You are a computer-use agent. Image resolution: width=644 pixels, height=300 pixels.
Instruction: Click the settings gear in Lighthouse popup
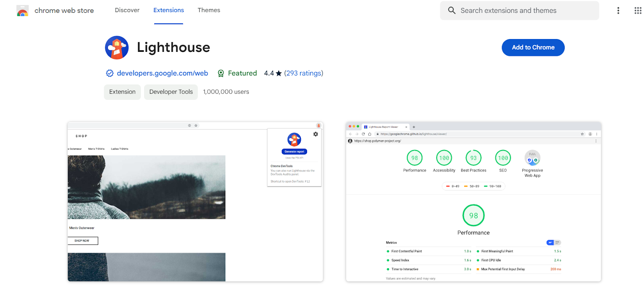316,134
